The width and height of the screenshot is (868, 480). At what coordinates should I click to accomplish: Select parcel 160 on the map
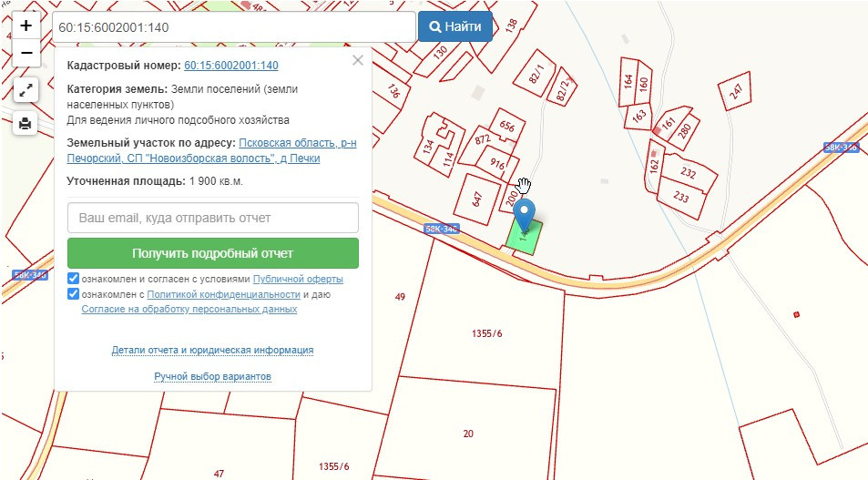pyautogui.click(x=643, y=84)
